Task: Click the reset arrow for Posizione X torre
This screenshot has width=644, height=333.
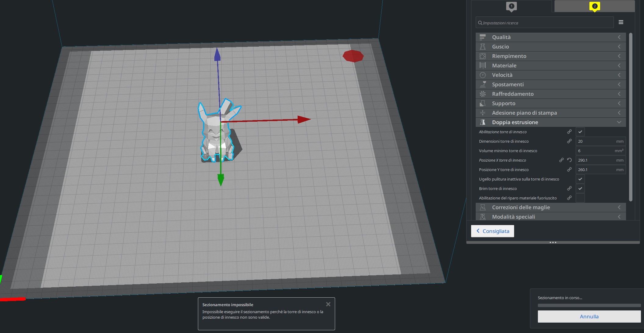Action: [x=569, y=160]
